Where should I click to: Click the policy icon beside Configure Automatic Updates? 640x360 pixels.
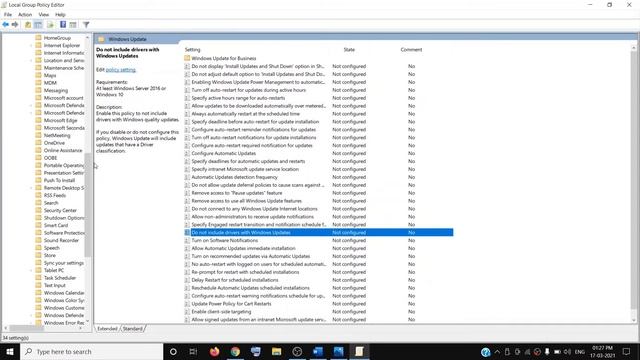tap(187, 153)
